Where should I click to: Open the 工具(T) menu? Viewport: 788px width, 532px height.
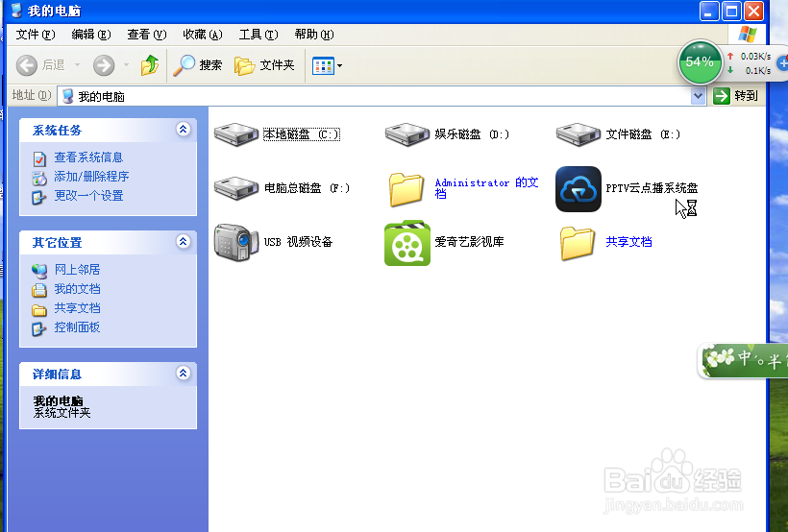[x=259, y=35]
